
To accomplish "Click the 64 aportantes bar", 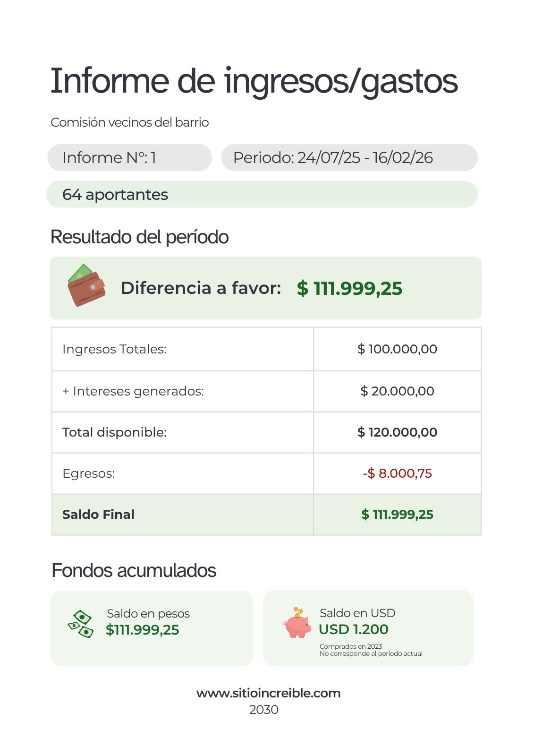I will tap(262, 194).
